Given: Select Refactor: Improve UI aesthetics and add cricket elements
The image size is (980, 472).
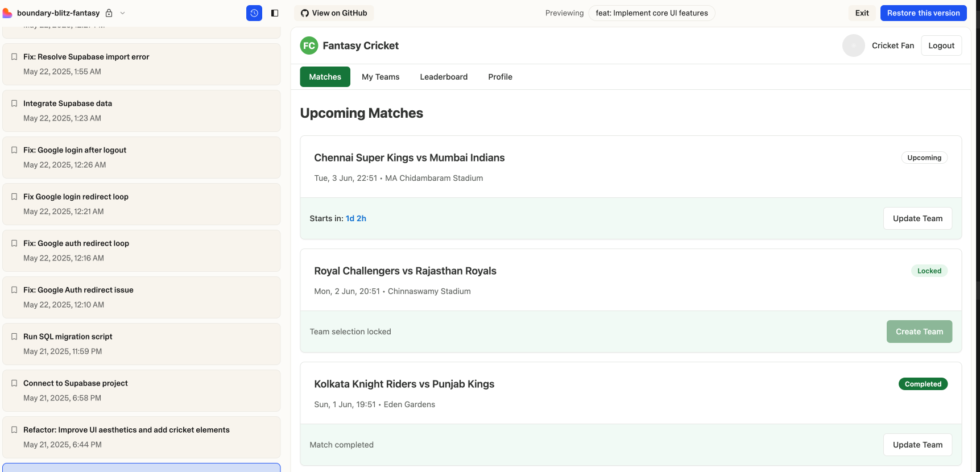Looking at the screenshot, I should pos(142,437).
